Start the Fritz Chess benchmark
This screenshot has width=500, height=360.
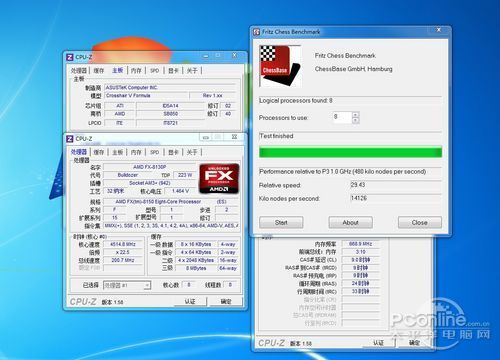[281, 222]
